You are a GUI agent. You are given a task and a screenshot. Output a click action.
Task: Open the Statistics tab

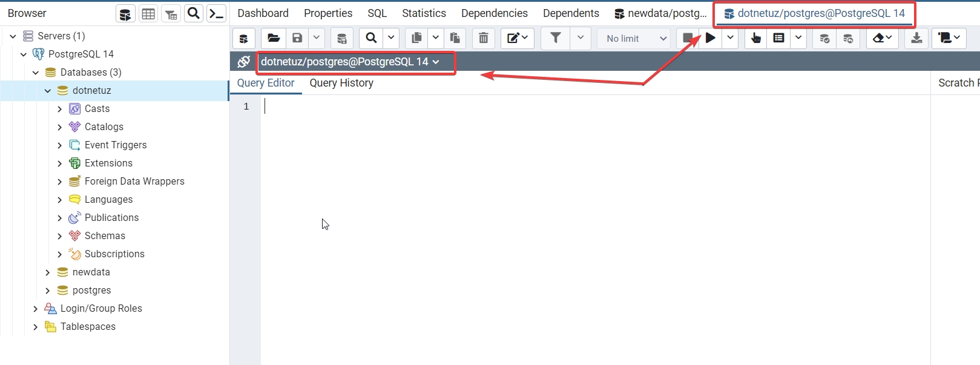pos(424,13)
